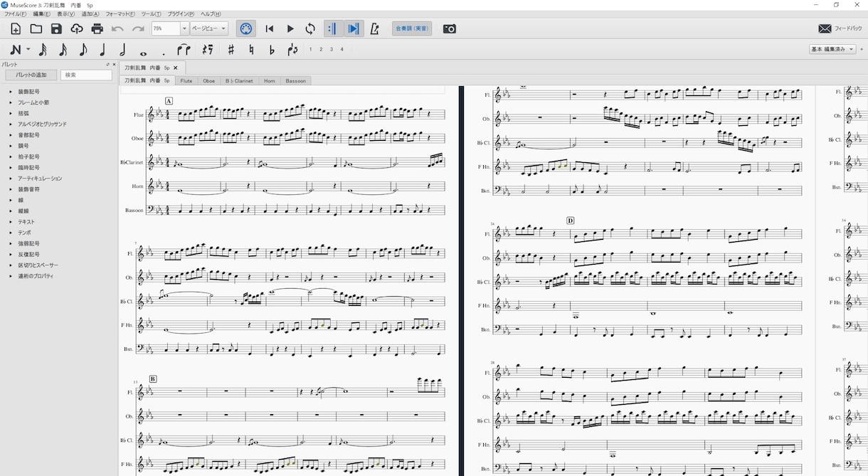
Task: Open the 編集(E) menu
Action: click(x=42, y=14)
